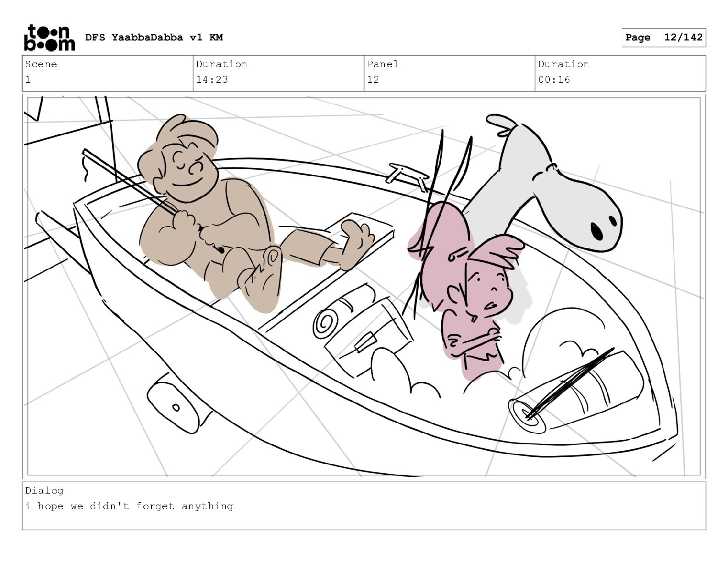Click the 'Panel' header label
Viewport: 728px width, 563px height.
383,64
